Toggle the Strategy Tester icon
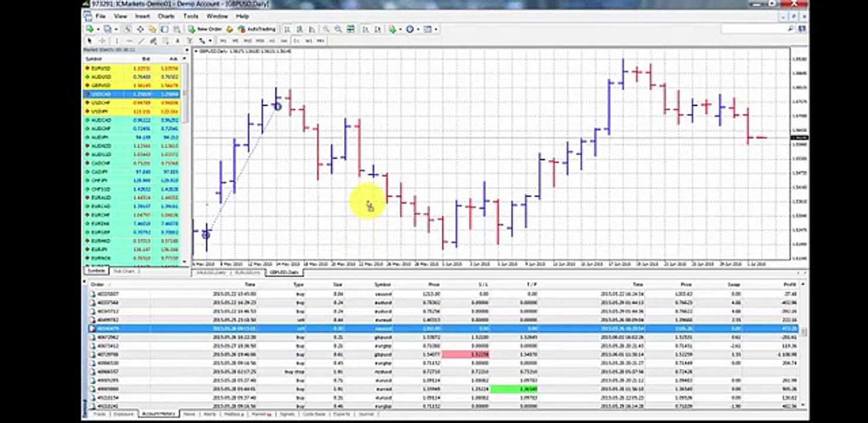 click(176, 29)
